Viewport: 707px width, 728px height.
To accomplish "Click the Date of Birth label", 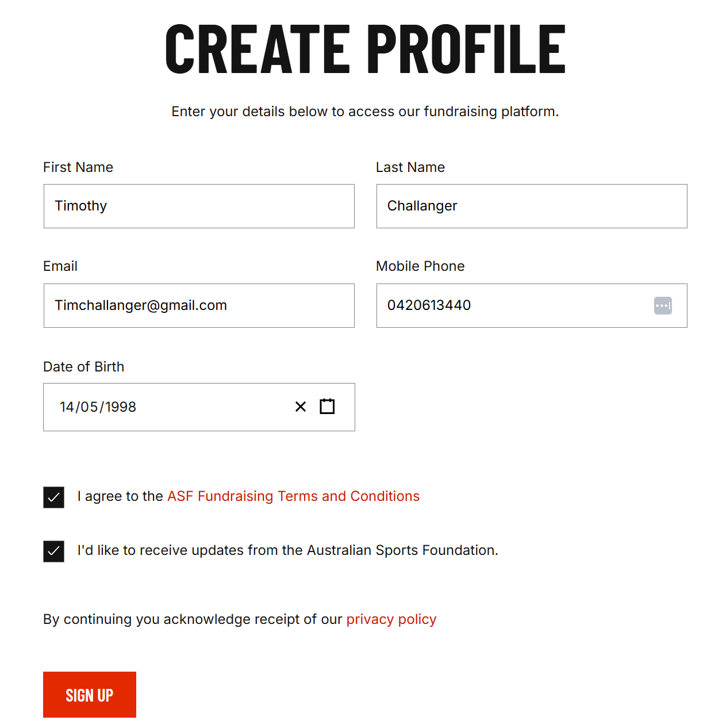I will (x=84, y=367).
